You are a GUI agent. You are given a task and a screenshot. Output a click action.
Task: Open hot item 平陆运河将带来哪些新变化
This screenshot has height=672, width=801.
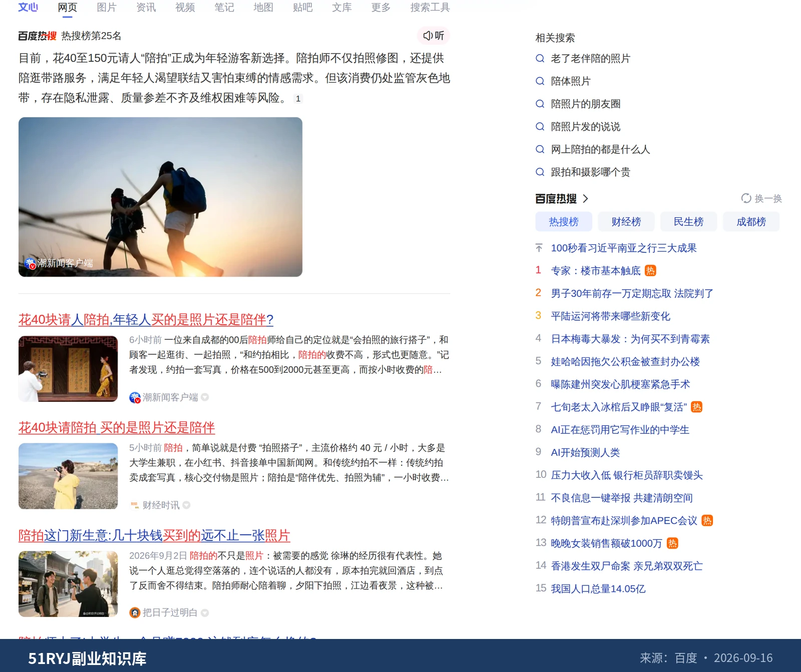610,316
